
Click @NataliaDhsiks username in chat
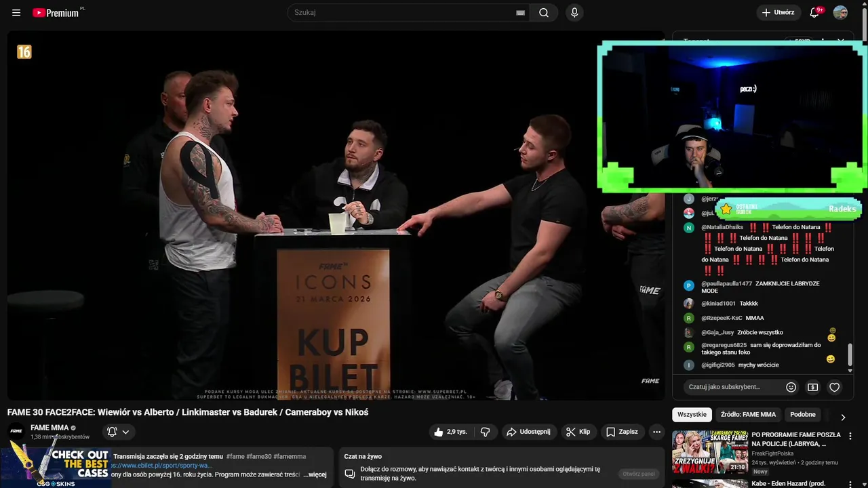[722, 227]
